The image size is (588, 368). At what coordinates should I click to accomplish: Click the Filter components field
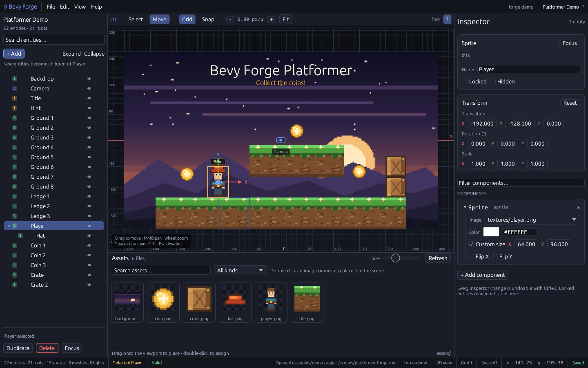coord(521,183)
